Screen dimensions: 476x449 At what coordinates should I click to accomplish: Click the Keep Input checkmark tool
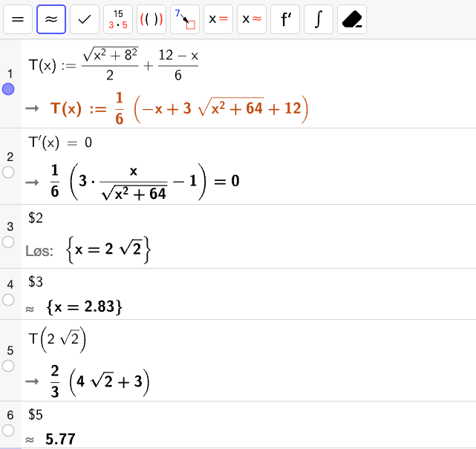85,19
